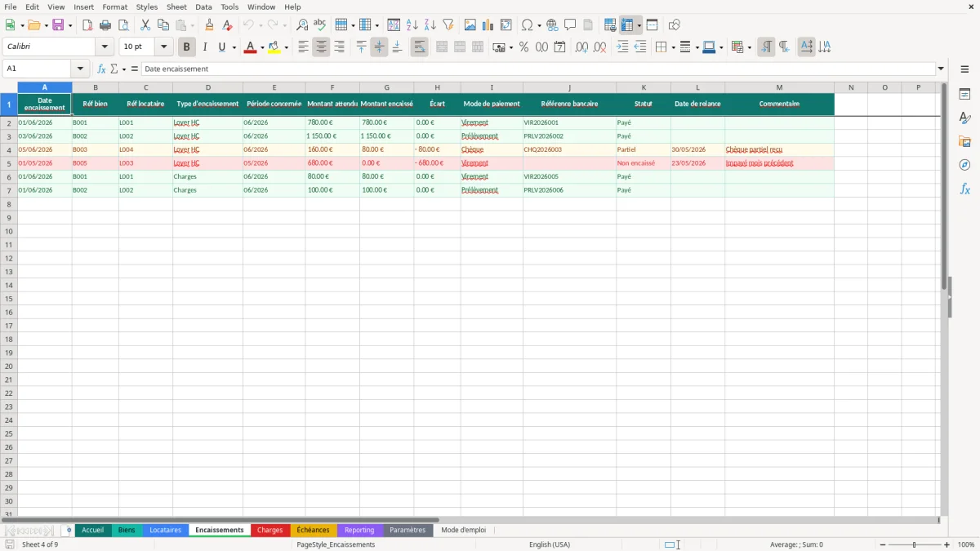Expand the Name Box dropdown
The width and height of the screenshot is (980, 551).
(x=80, y=69)
